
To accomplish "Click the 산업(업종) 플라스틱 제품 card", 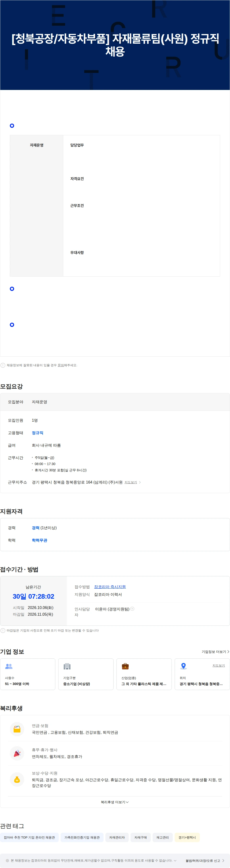I will (144, 674).
